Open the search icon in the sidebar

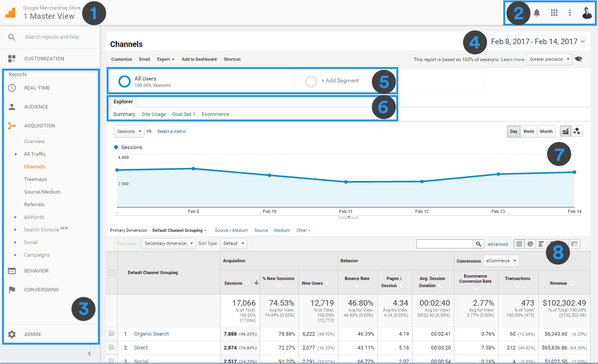[x=11, y=37]
